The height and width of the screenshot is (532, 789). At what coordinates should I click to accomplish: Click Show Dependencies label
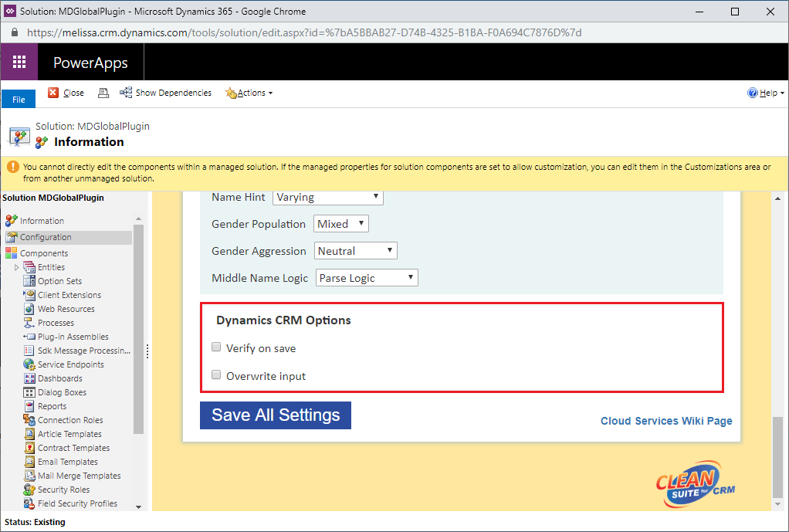click(174, 93)
